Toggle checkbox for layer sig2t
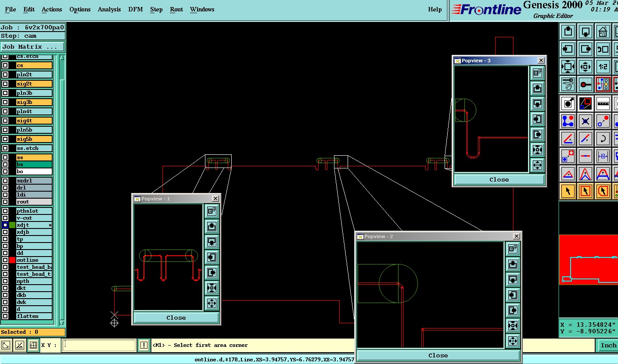 coord(5,84)
